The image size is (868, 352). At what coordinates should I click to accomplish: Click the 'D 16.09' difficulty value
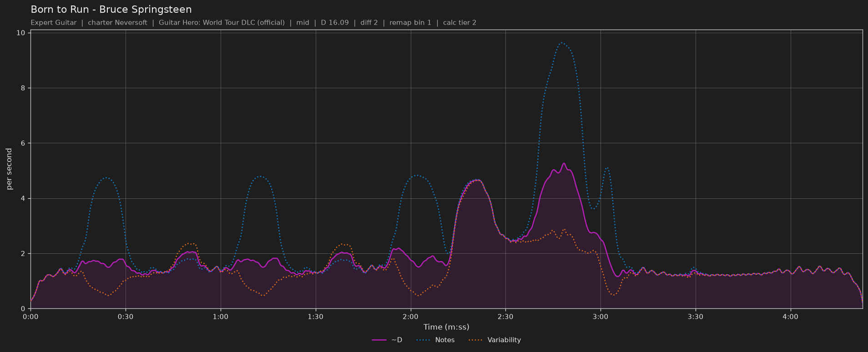(x=335, y=23)
